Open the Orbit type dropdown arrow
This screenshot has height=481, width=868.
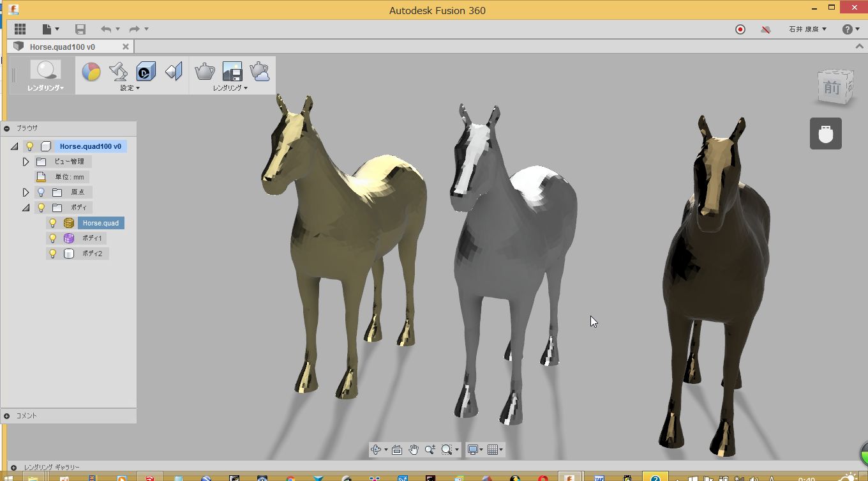click(385, 450)
